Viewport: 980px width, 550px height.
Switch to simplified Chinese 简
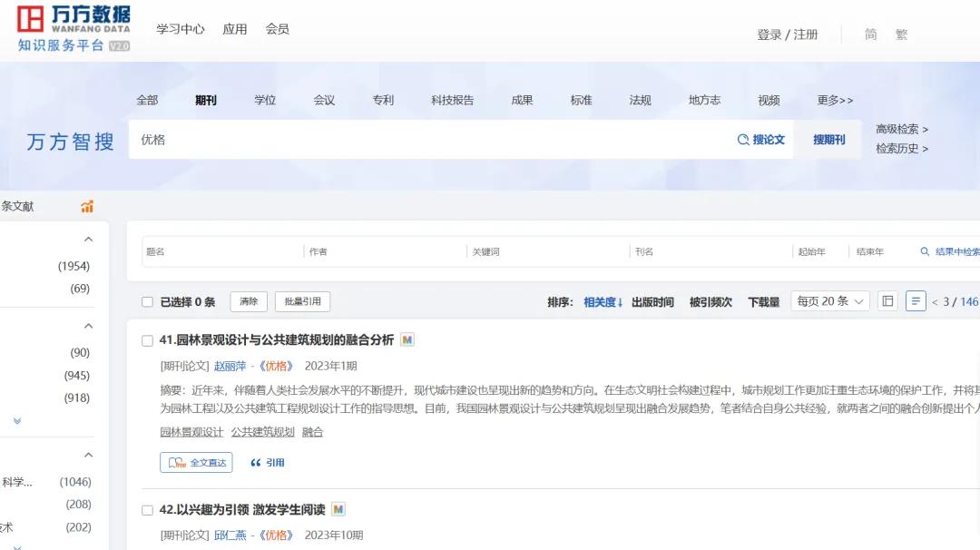coord(870,34)
